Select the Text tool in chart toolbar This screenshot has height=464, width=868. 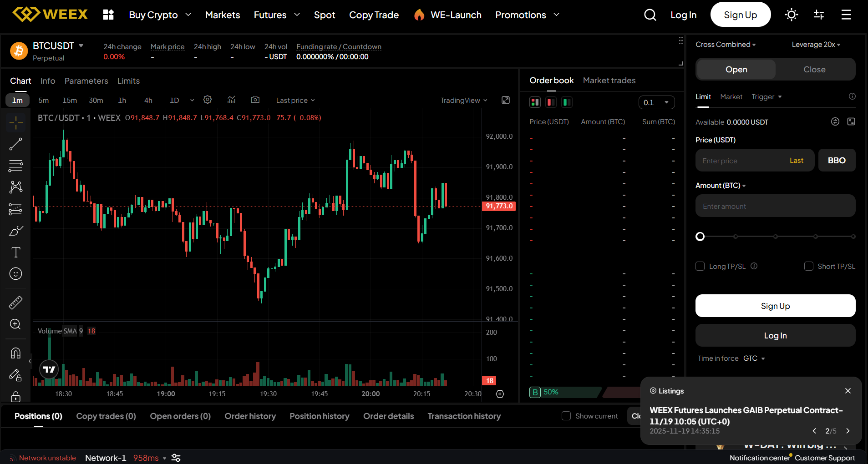(15, 252)
